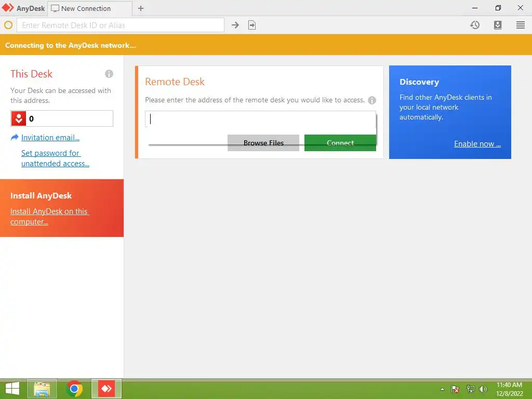
Task: Select the New Connection tab
Action: click(x=89, y=8)
